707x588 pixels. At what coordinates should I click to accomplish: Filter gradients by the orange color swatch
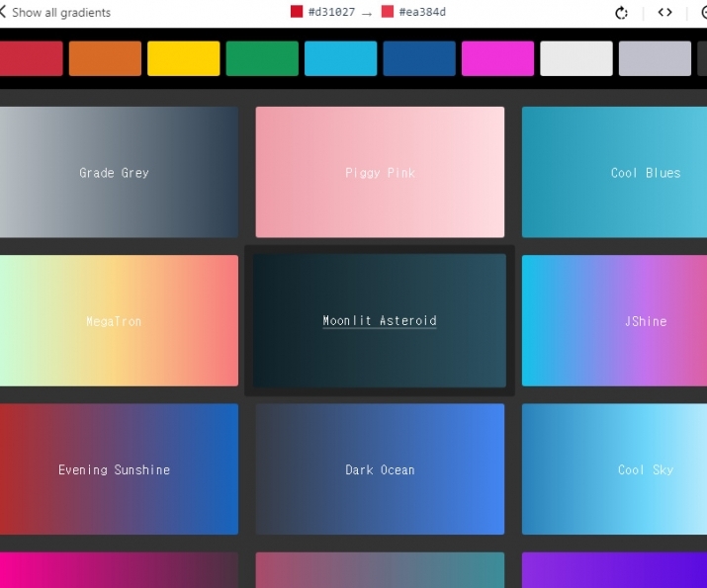(105, 58)
